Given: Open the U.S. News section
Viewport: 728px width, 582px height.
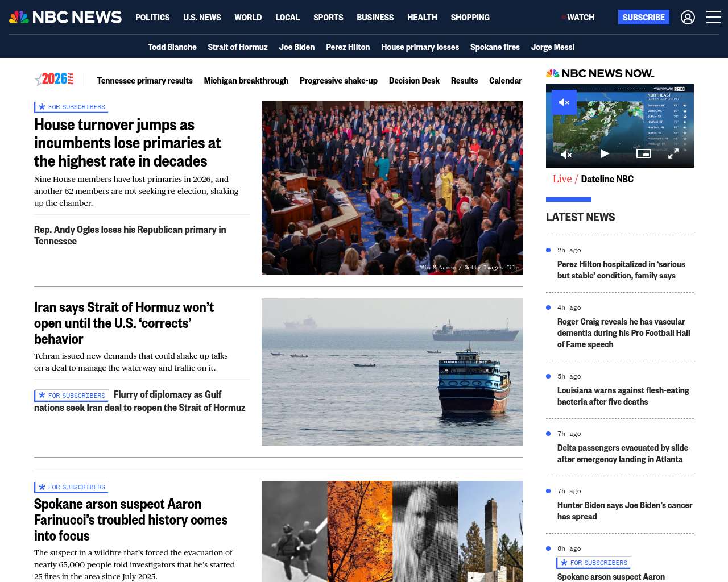Looking at the screenshot, I should click(202, 18).
